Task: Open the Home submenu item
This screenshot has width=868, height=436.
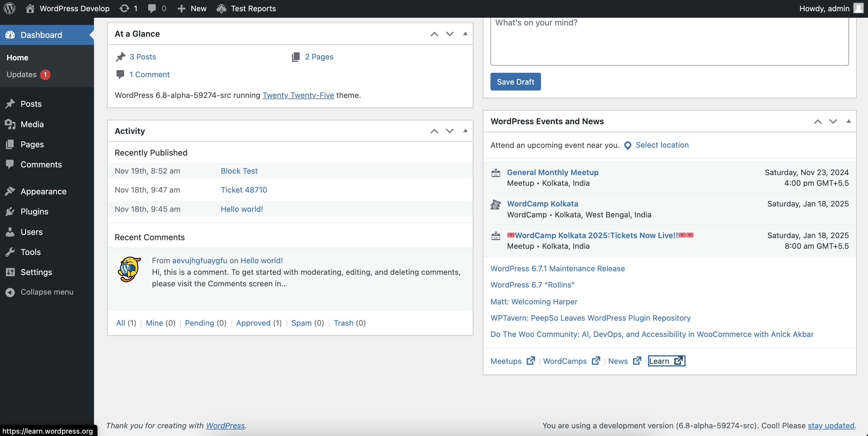Action: 17,57
